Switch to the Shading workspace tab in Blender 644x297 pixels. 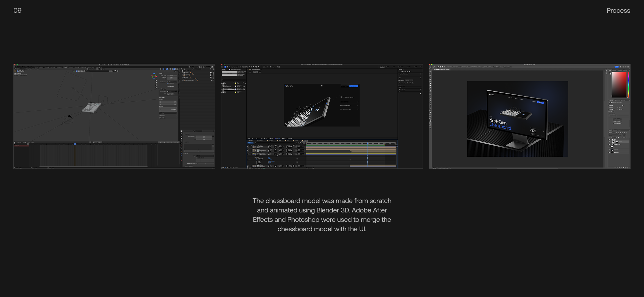[x=65, y=67]
